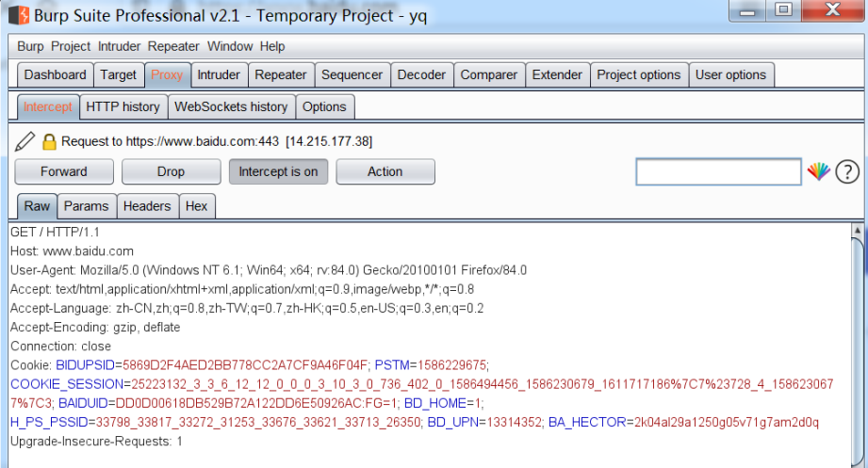The height and width of the screenshot is (468, 868).
Task: Click the User-Agent header line
Action: click(269, 270)
